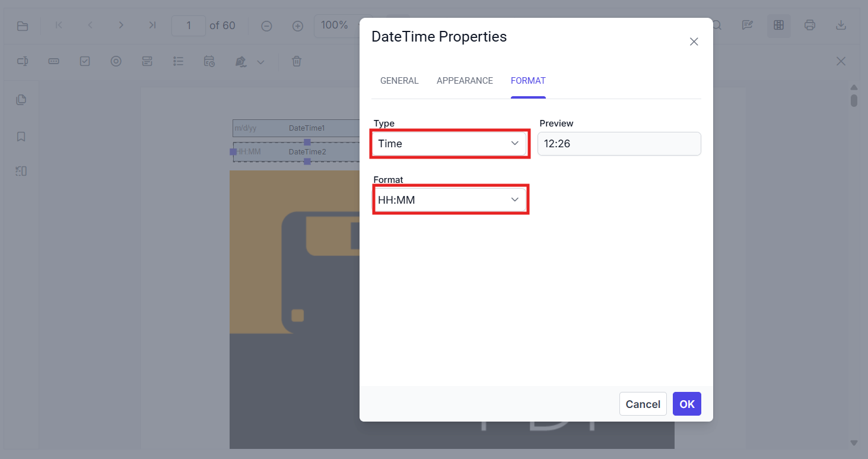
Task: Select the FORMAT tab
Action: [x=528, y=81]
